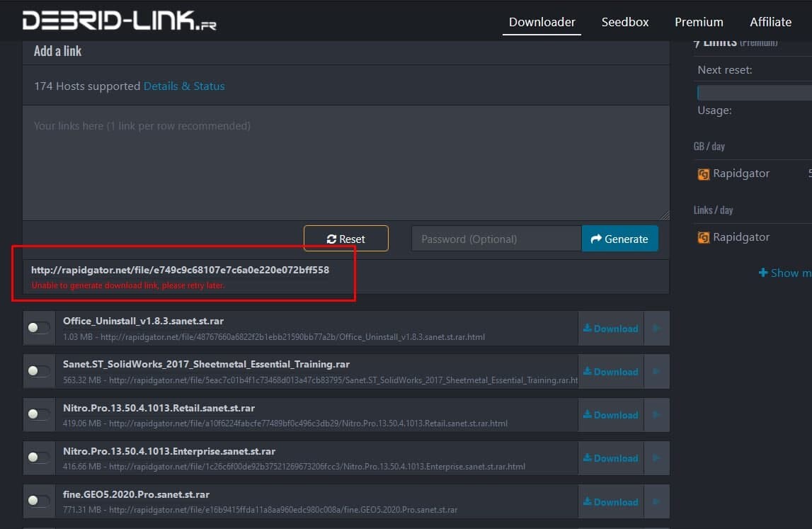812x529 pixels.
Task: Click the rapidgator URL under Office_Uninstall file
Action: coord(292,337)
